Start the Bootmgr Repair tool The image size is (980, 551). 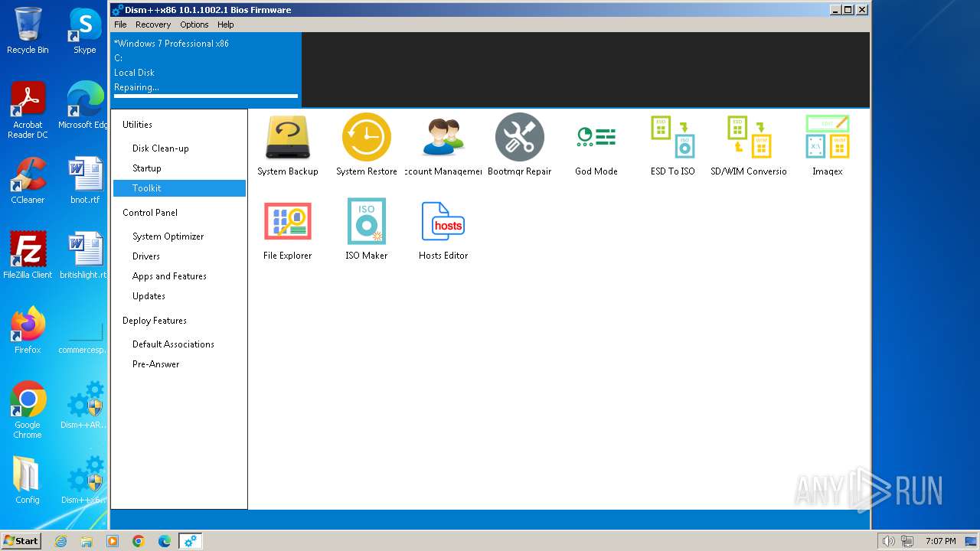[519, 145]
